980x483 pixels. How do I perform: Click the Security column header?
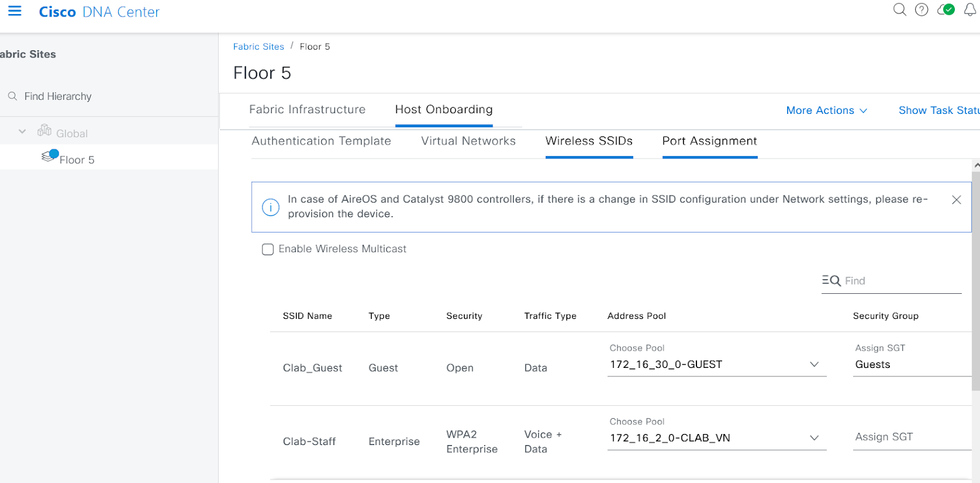tap(464, 316)
